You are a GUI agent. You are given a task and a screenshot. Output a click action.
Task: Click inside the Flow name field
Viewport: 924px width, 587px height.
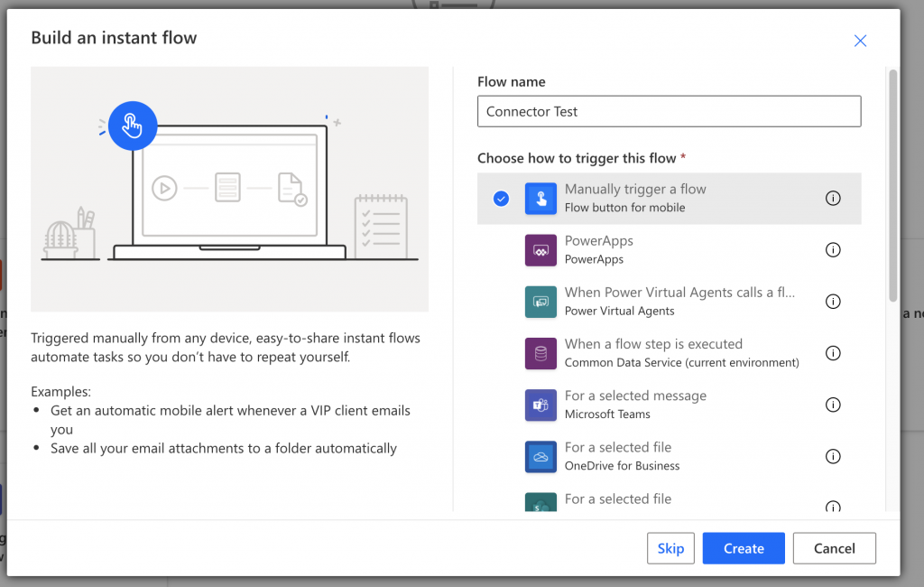tap(669, 111)
